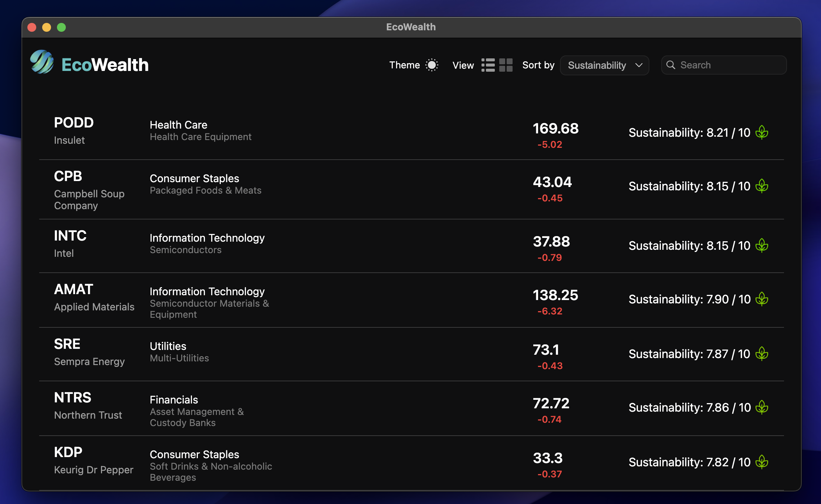Click the EcoWealth globe logo icon
Image resolution: width=821 pixels, height=504 pixels.
[x=42, y=62]
